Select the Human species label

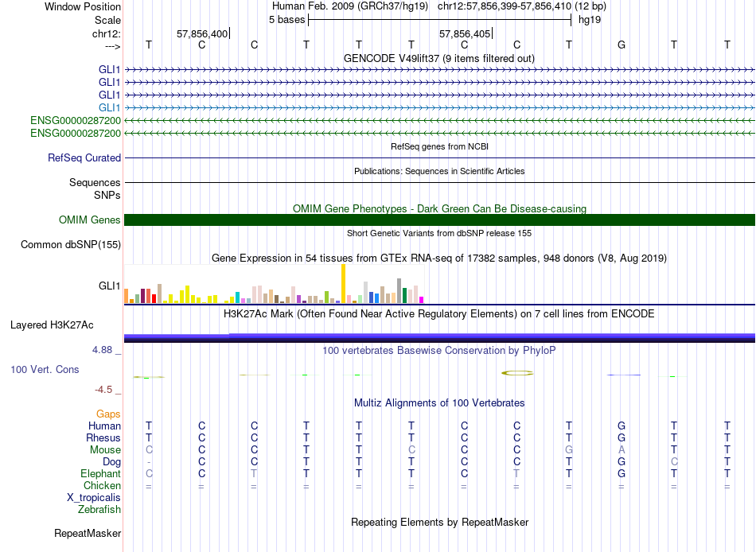pyautogui.click(x=104, y=426)
